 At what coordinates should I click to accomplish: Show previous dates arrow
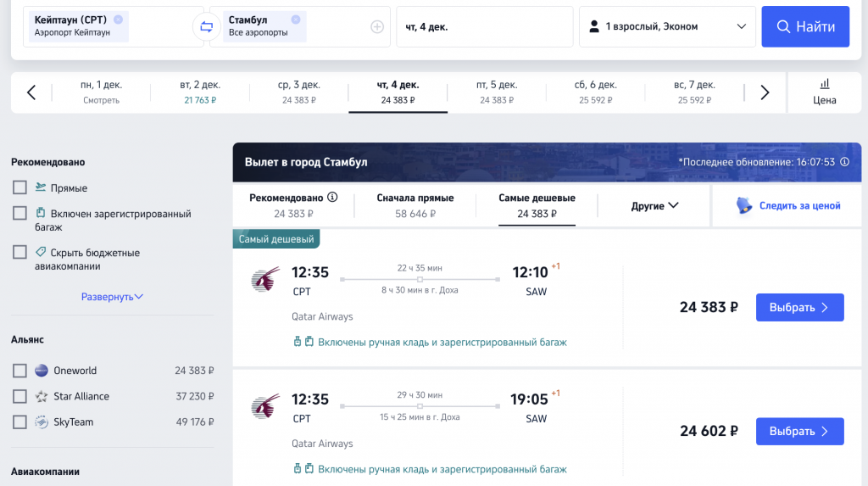[x=31, y=92]
